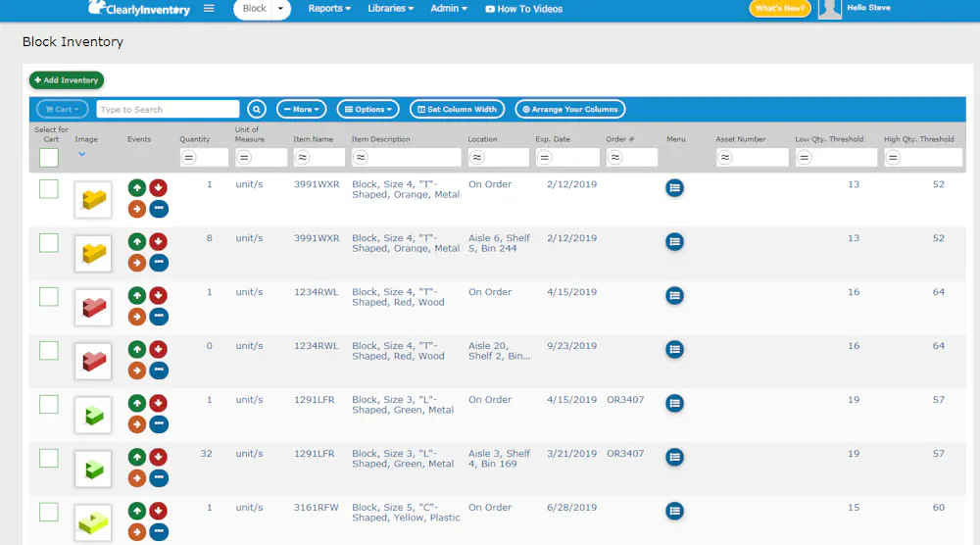Tick checkbox for 1291LFR Aisle 3 row
980x545 pixels.
click(x=49, y=458)
